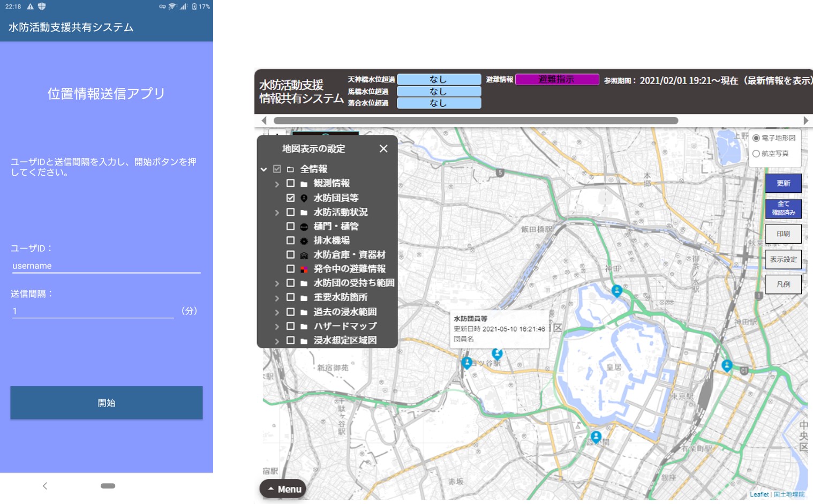This screenshot has height=504, width=813.
Task: Expand the 重要水防箇所 folder
Action: pyautogui.click(x=277, y=298)
